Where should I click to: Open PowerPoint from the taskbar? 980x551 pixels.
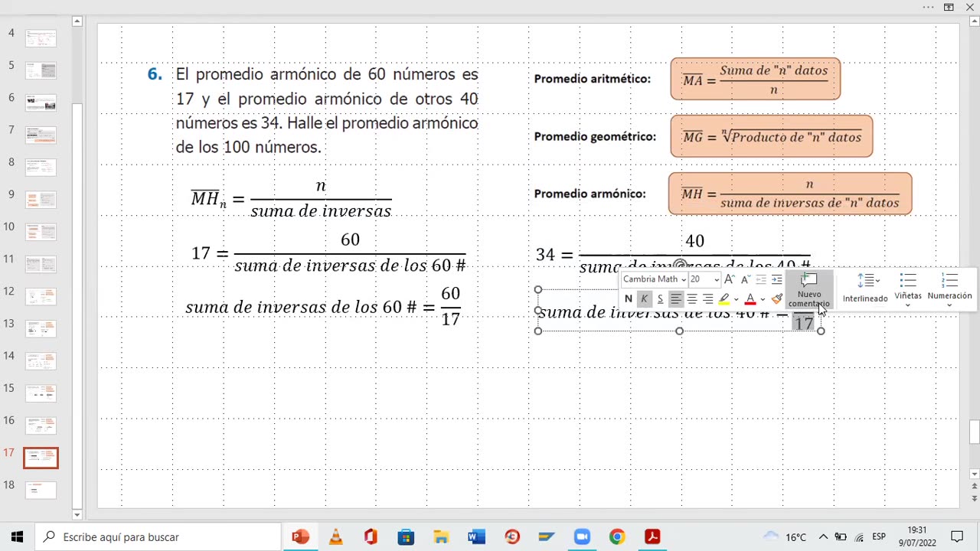(300, 536)
